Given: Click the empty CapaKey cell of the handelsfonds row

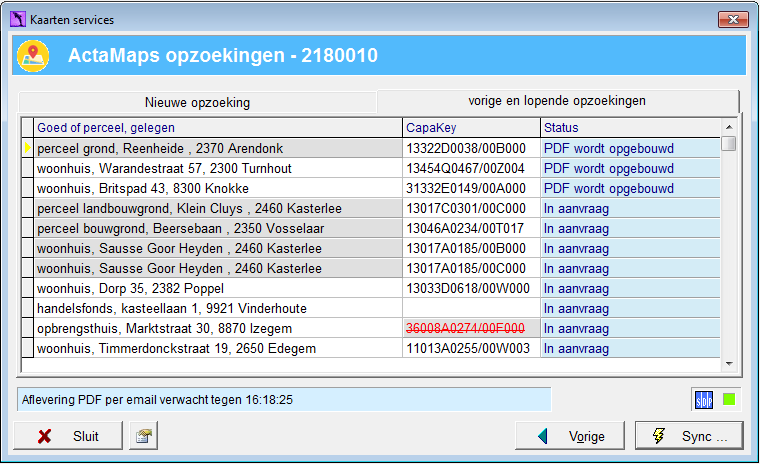Looking at the screenshot, I should pyautogui.click(x=471, y=308).
